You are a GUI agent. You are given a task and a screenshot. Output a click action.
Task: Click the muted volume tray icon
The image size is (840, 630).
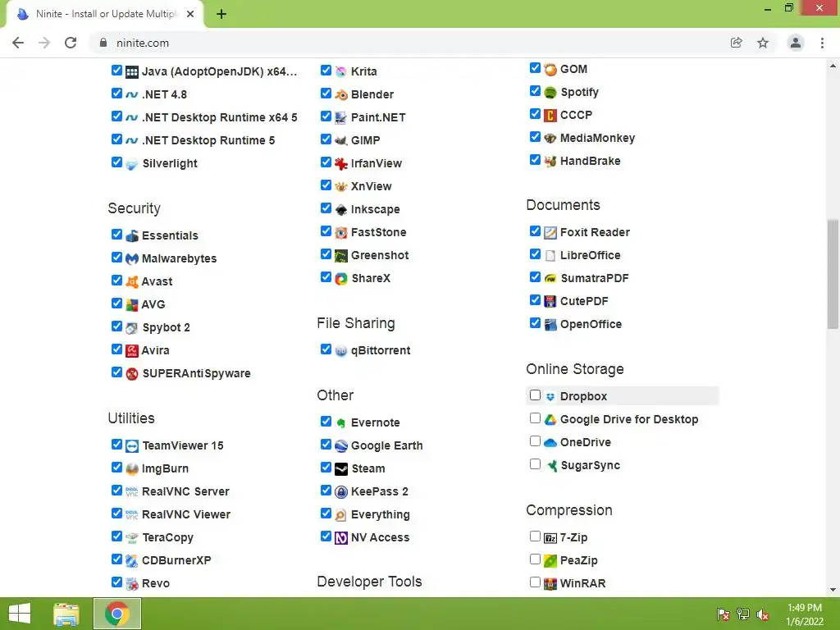point(763,614)
